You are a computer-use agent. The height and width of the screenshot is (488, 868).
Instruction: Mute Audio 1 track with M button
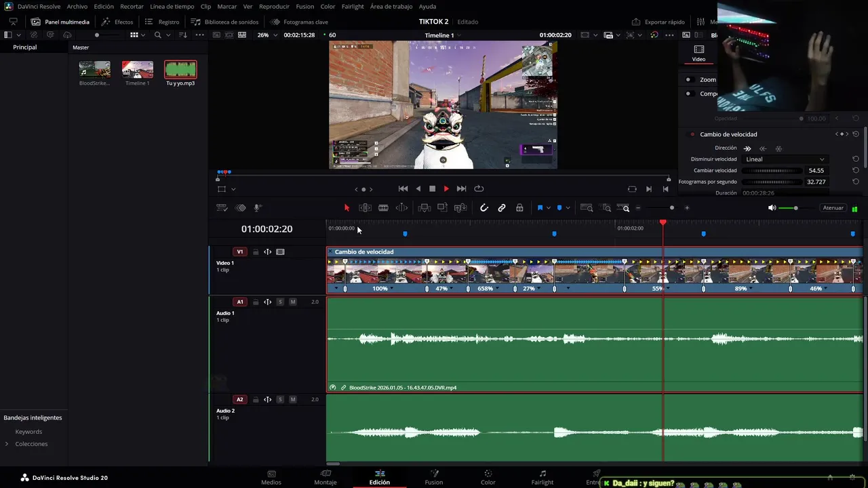coord(293,302)
